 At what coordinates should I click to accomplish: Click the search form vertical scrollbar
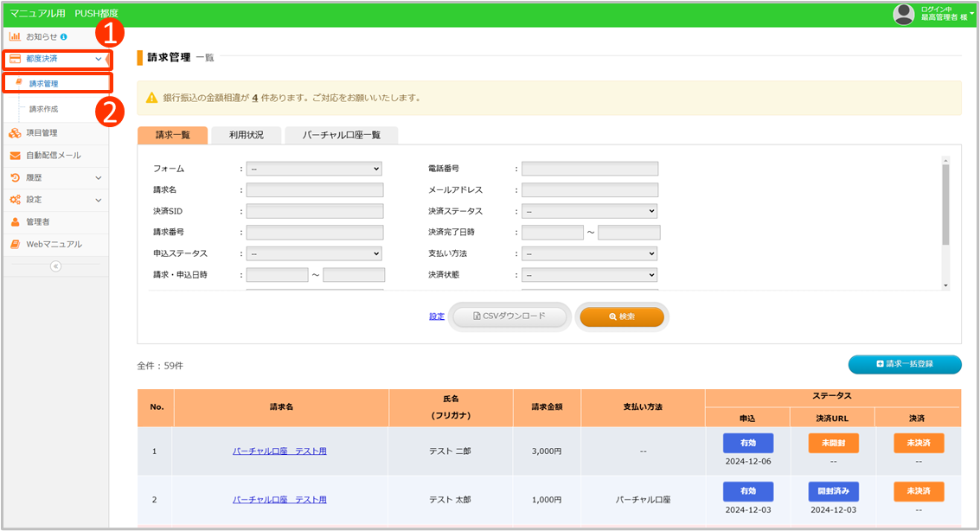tap(945, 205)
